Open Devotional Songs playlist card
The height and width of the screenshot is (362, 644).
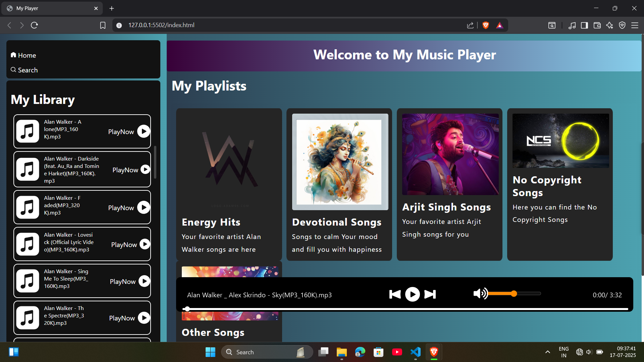point(339,184)
